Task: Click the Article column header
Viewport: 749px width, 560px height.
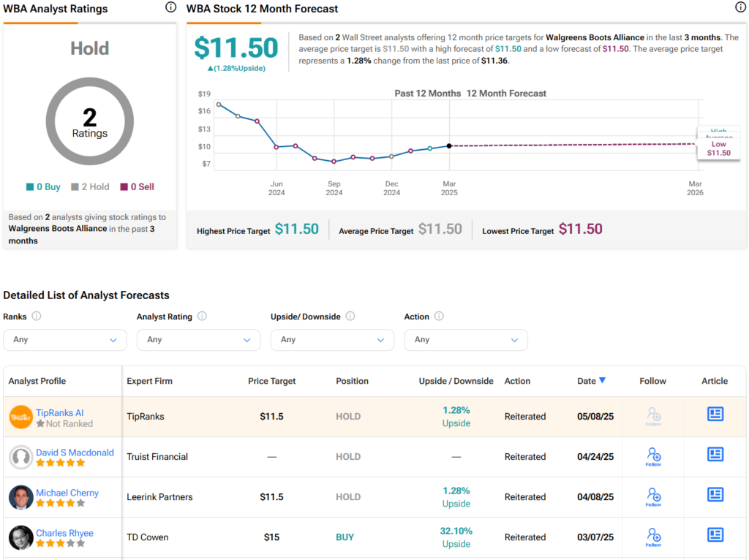Action: click(x=715, y=381)
